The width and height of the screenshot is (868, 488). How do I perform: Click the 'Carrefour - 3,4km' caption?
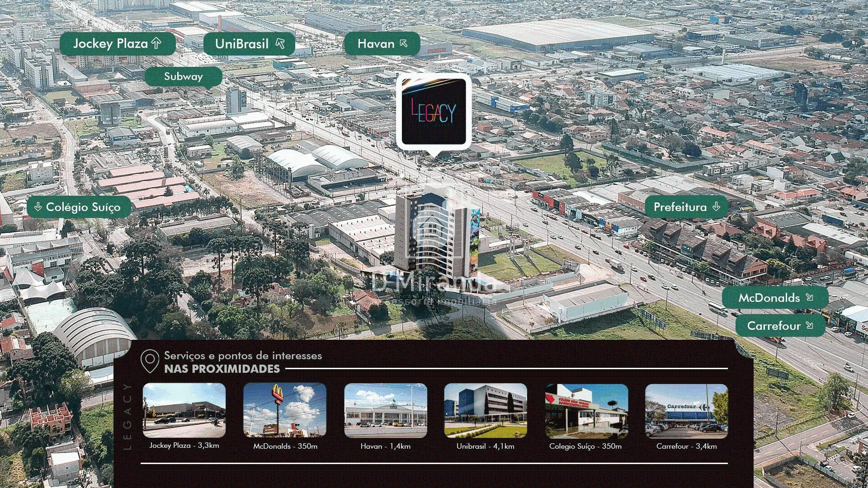pyautogui.click(x=687, y=446)
